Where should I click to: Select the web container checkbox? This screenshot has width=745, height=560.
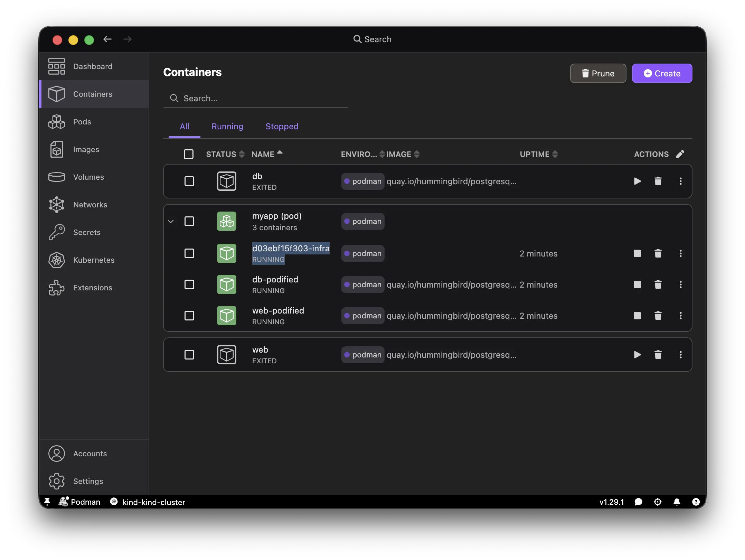point(189,355)
